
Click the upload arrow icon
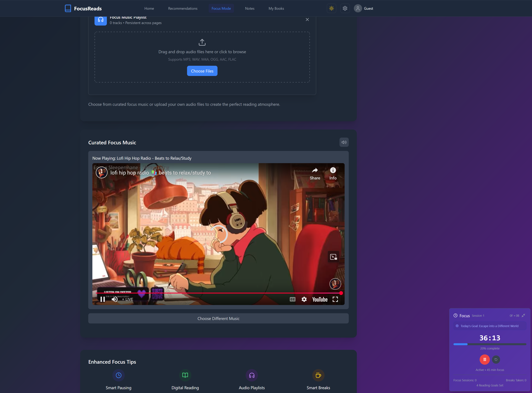click(x=202, y=42)
